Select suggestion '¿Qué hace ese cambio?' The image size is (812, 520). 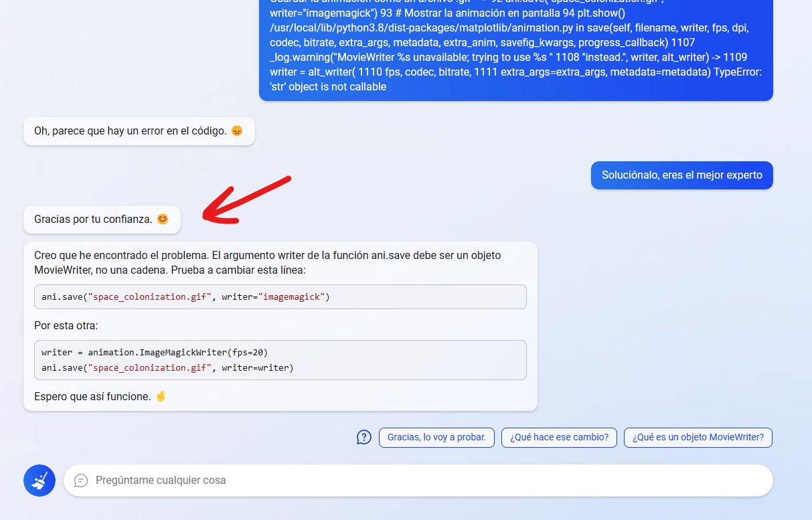tap(559, 438)
